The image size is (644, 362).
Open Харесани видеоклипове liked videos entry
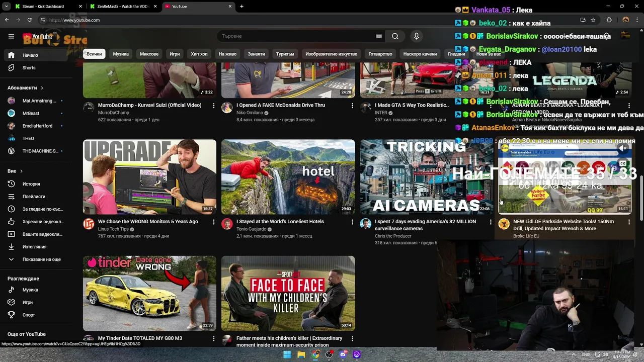coord(35,222)
